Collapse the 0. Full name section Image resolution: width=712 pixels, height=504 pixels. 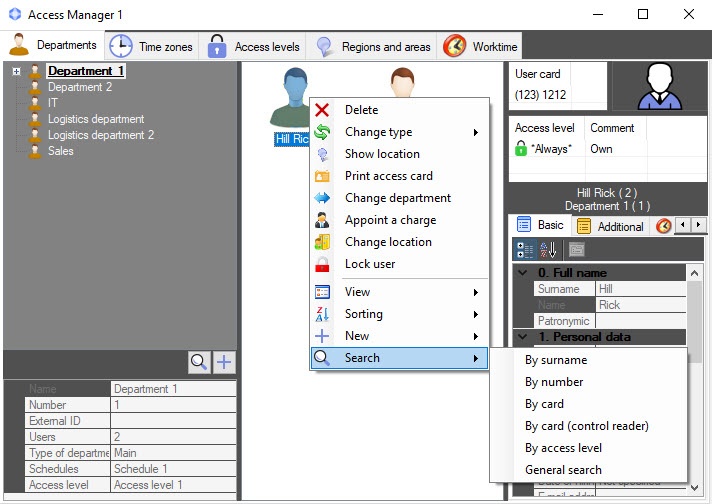tap(523, 273)
